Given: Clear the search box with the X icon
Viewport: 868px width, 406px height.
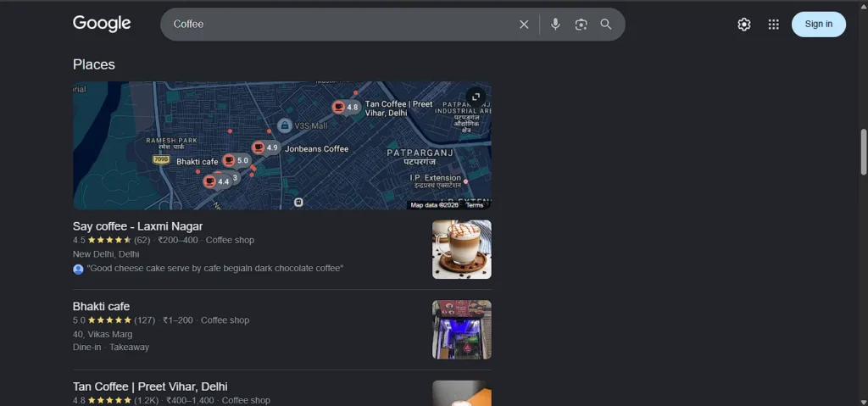Looking at the screenshot, I should click(x=524, y=25).
